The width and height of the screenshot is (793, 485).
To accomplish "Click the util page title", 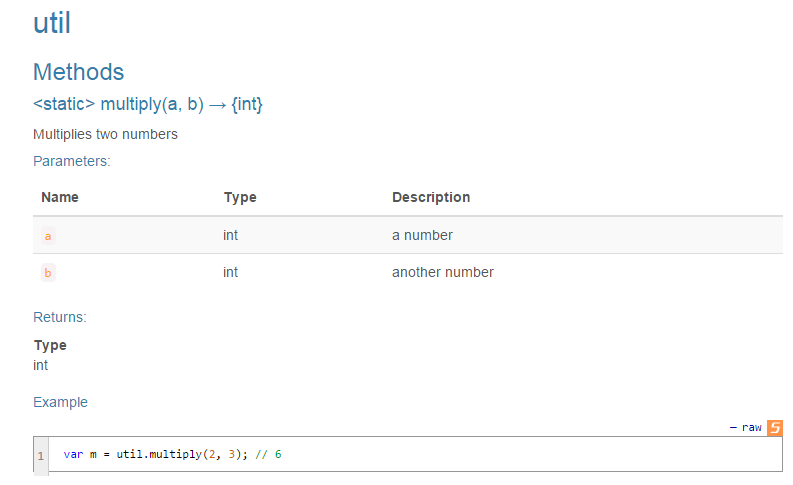I will (52, 23).
